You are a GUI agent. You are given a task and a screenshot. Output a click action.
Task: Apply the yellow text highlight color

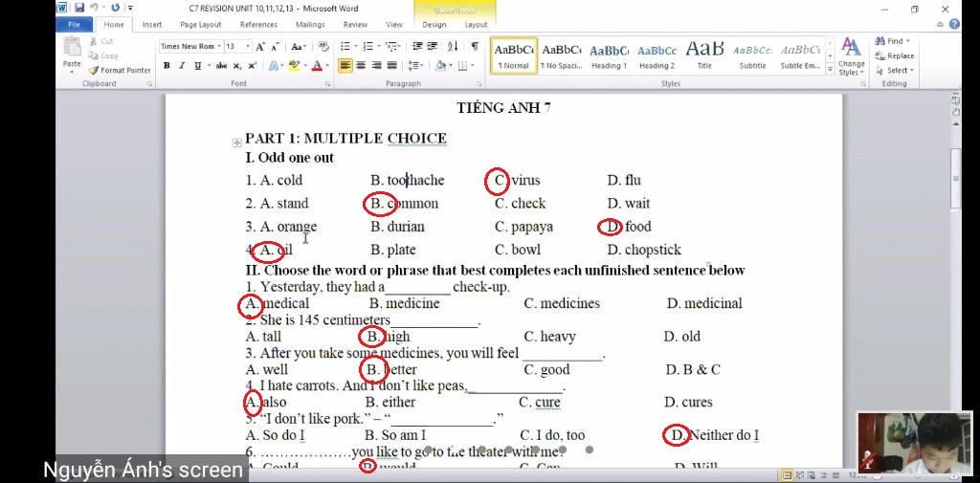tap(293, 66)
